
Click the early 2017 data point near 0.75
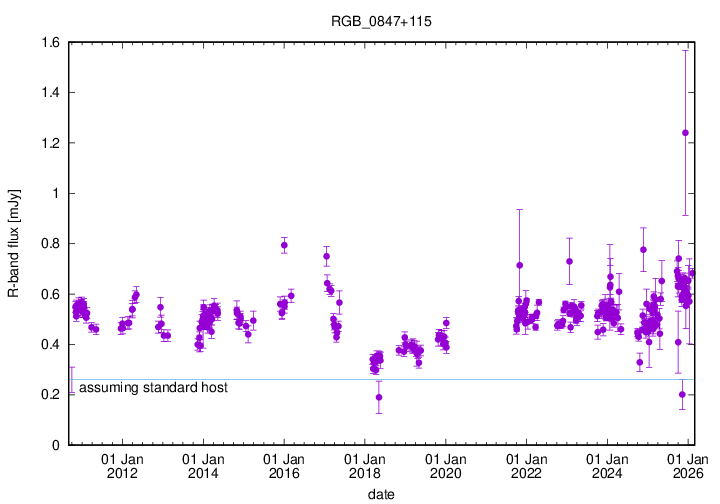point(326,256)
